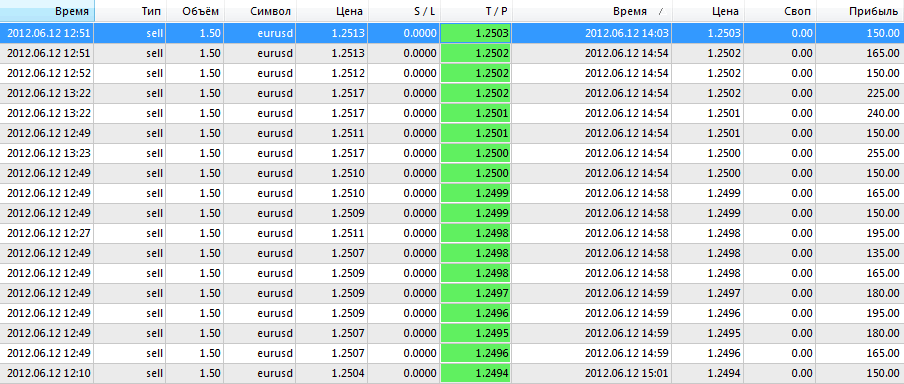Image resolution: width=904 pixels, height=384 pixels.
Task: Click the S / L column header
Action: coord(404,11)
